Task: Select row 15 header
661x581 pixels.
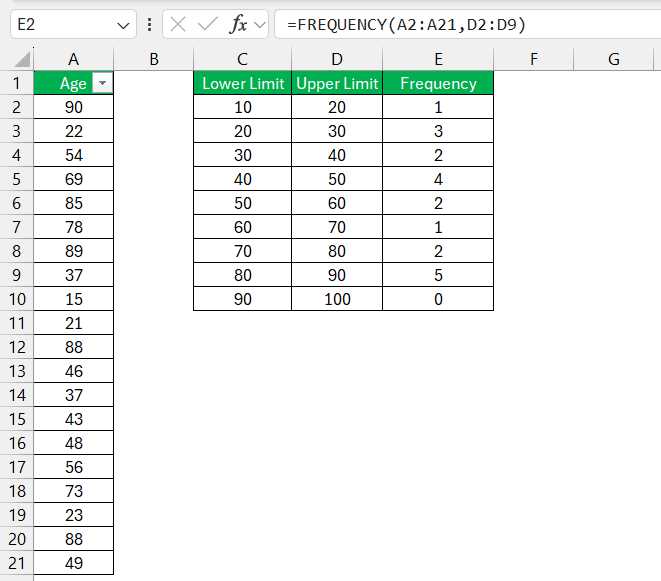Action: (x=16, y=419)
